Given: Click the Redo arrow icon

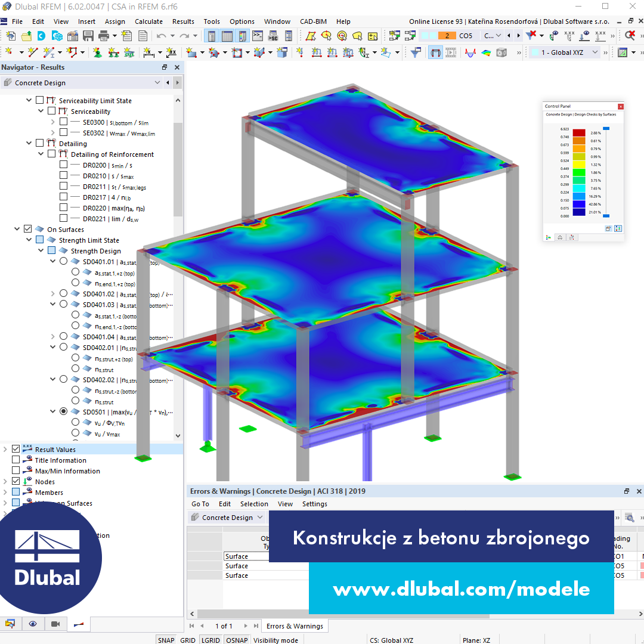Looking at the screenshot, I should [x=184, y=36].
